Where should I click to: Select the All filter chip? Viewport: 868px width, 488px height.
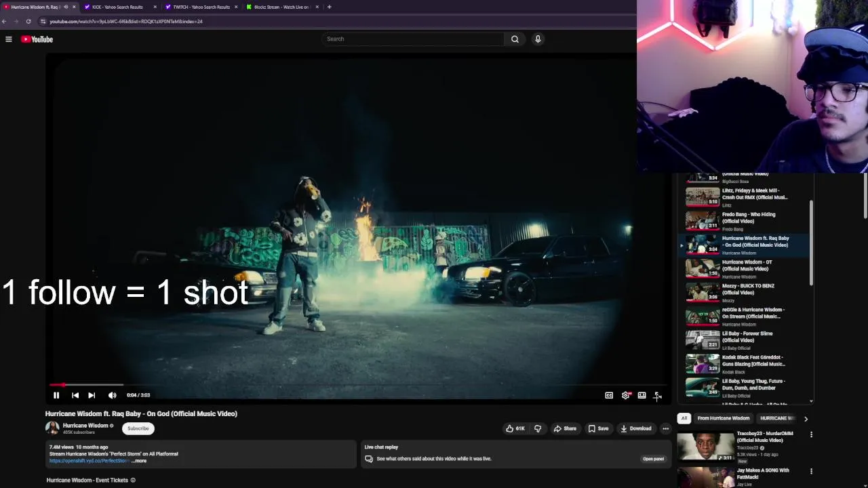(684, 418)
